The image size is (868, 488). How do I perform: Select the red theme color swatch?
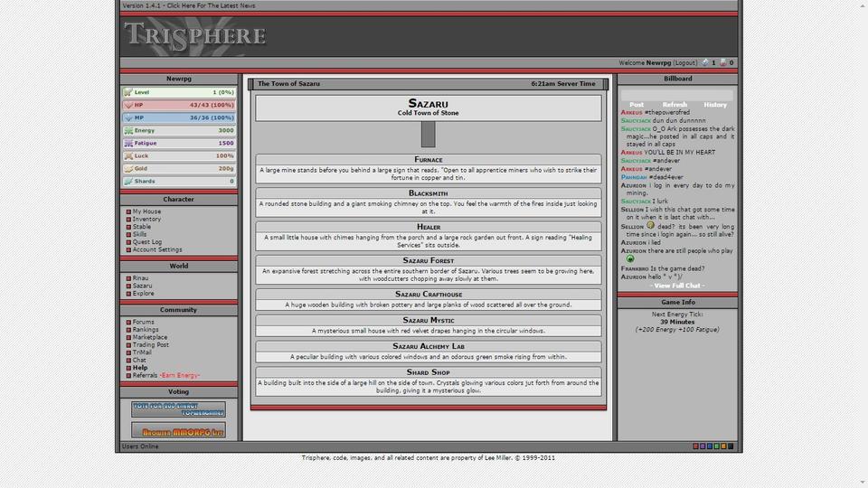pyautogui.click(x=696, y=446)
